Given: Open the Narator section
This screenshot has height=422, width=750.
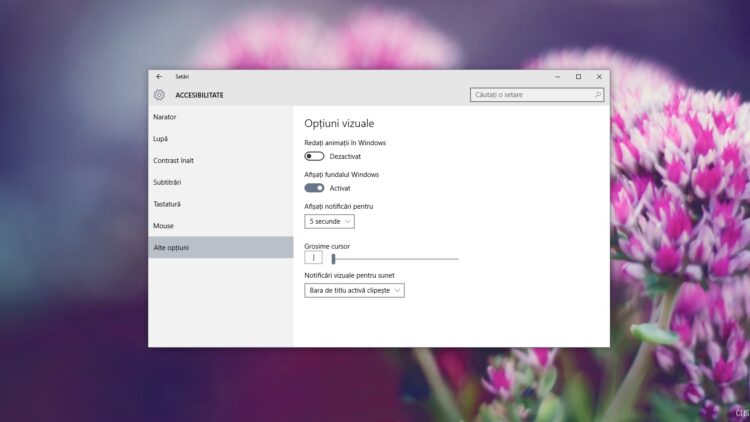Looking at the screenshot, I should pos(165,117).
